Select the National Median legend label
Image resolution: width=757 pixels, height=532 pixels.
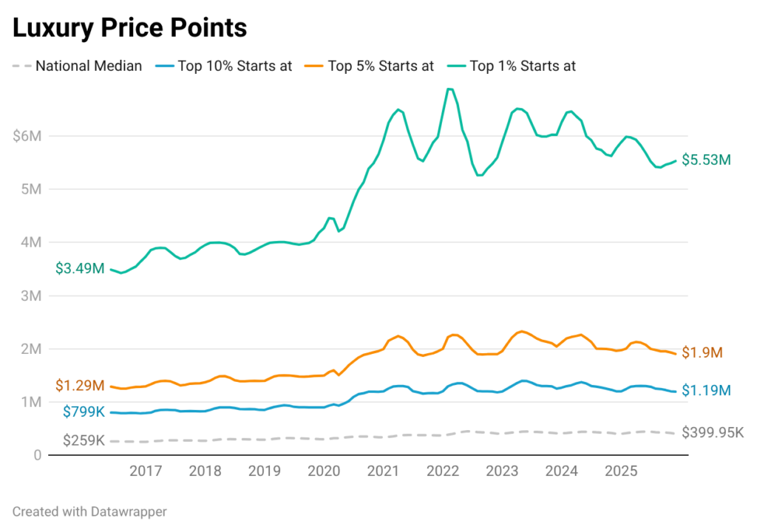(89, 66)
